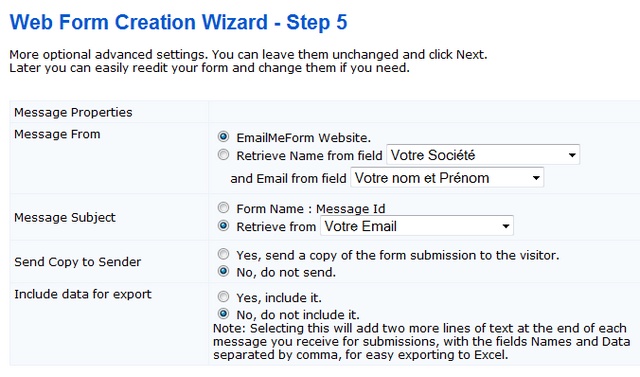Click the arrow of Votre nom et Prénom box
This screenshot has width=640, height=377.
tap(536, 178)
